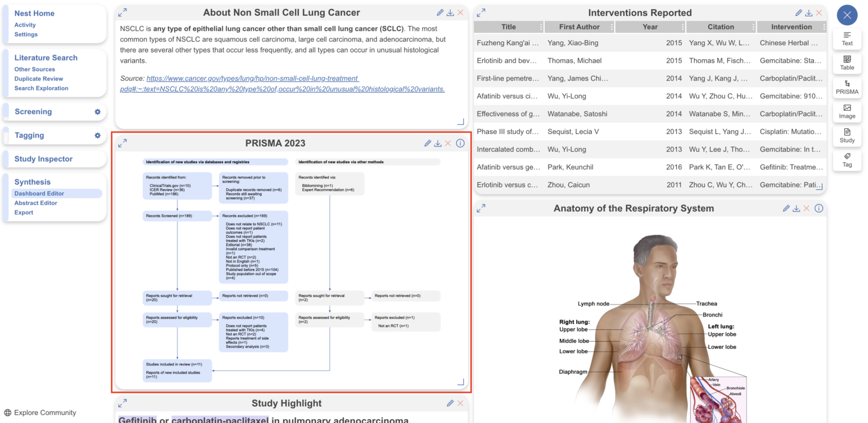Expand the Interventions Reported card
Viewport: 868px width, 423px height.
point(481,12)
